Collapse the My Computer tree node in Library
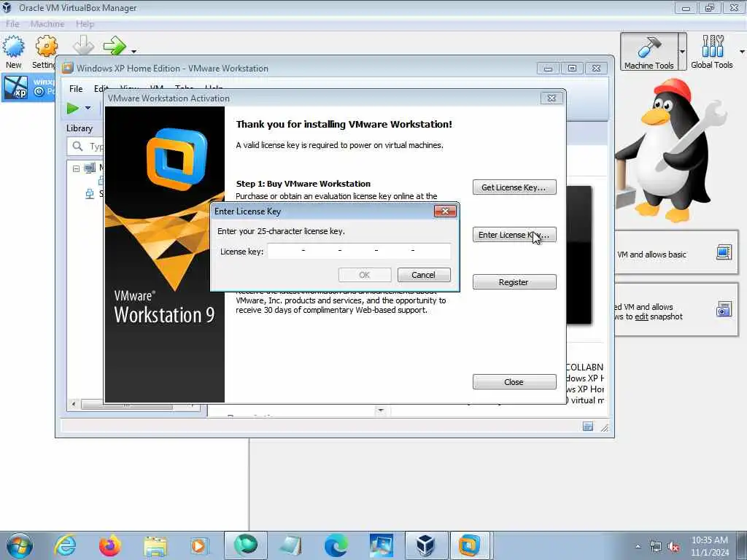 76,168
